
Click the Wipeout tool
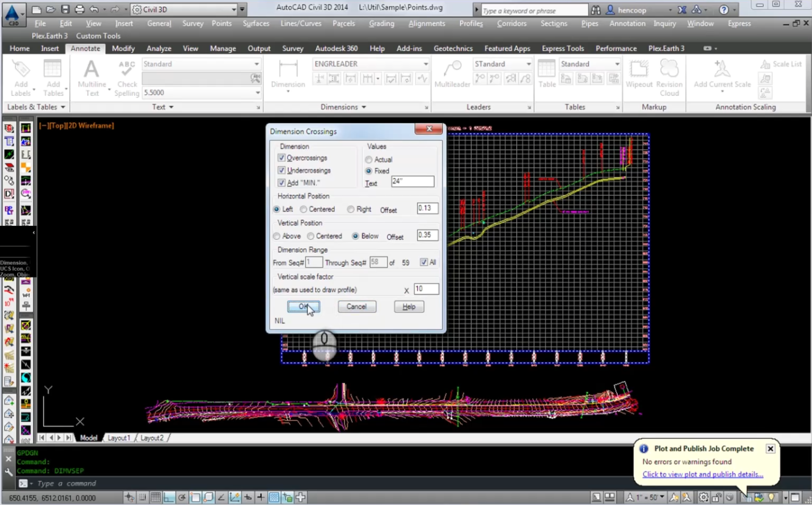tap(639, 75)
